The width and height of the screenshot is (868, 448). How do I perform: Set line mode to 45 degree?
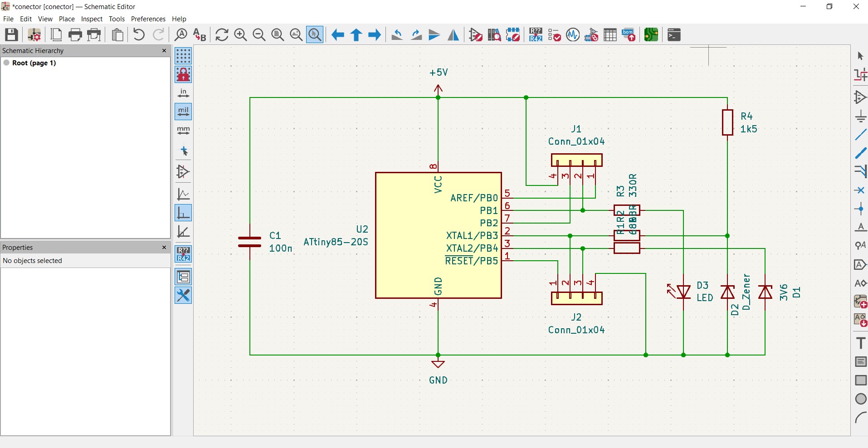183,232
